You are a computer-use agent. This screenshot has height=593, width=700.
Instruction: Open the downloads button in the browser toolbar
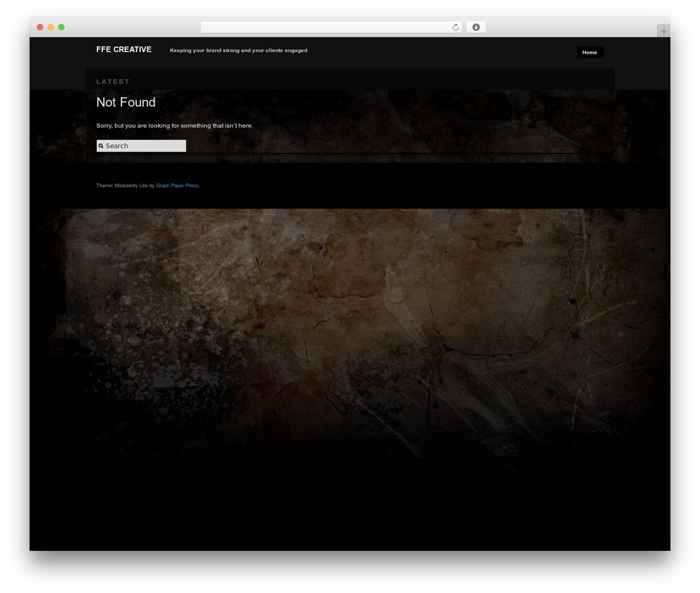coord(476,27)
